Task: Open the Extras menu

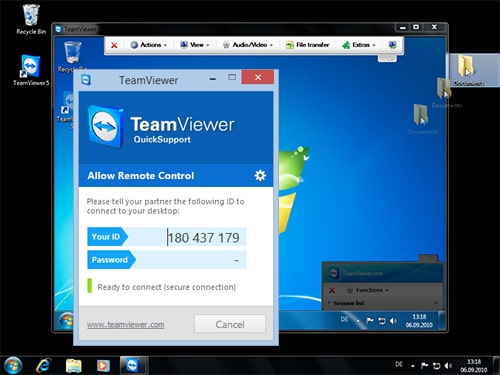Action: (x=359, y=45)
